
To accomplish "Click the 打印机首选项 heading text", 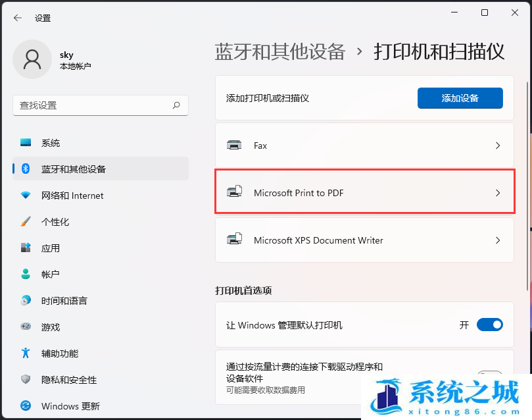I will point(243,290).
